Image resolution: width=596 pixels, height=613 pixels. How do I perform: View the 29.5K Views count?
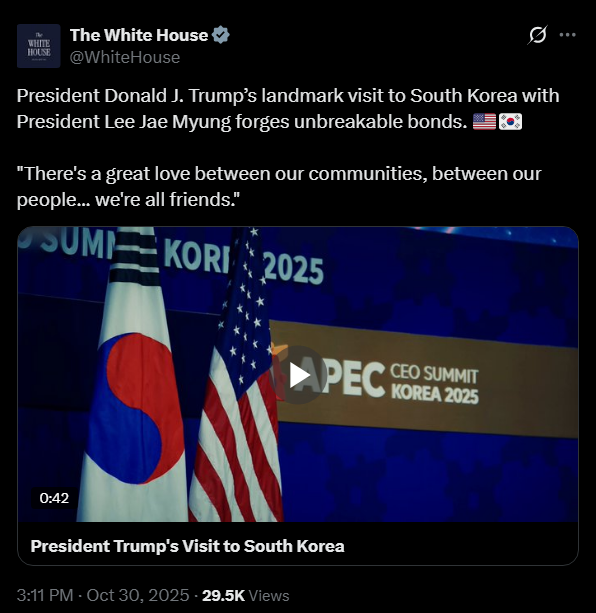coord(245,595)
